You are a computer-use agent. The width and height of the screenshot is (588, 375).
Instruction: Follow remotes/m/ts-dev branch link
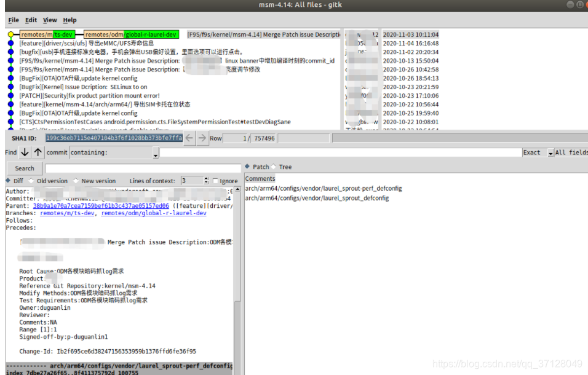(67, 213)
